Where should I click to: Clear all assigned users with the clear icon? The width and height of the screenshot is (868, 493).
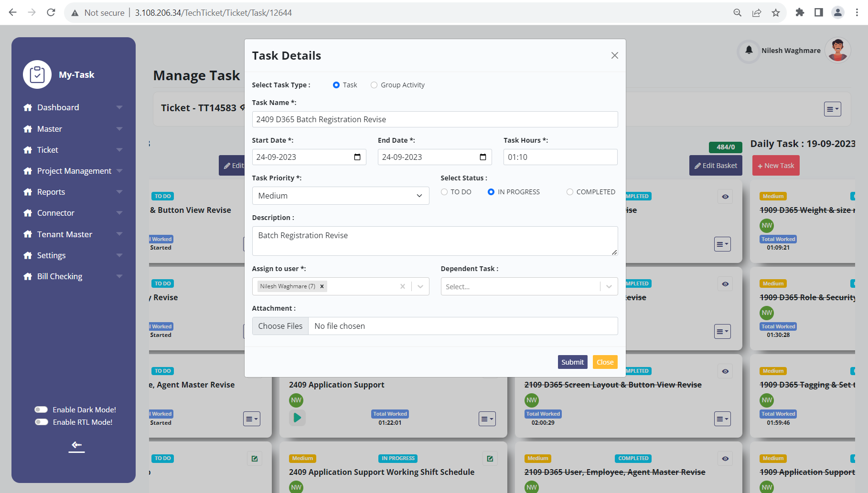click(x=403, y=286)
